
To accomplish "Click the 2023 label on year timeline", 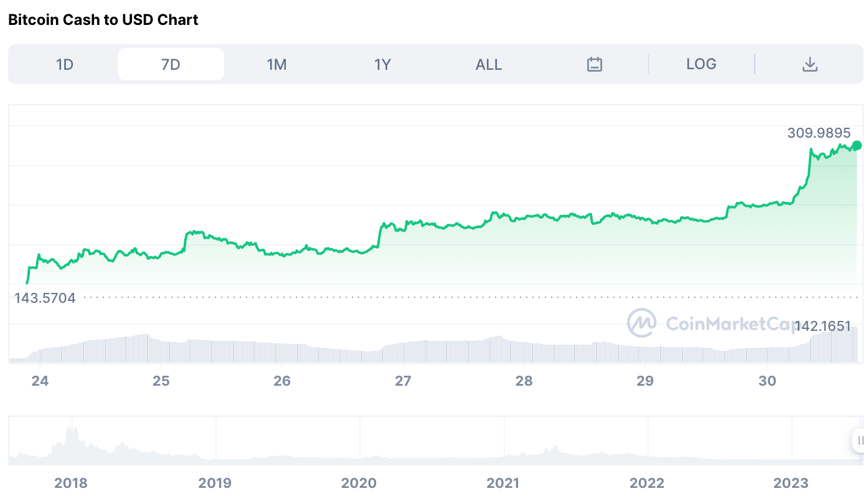I will click(x=791, y=482).
